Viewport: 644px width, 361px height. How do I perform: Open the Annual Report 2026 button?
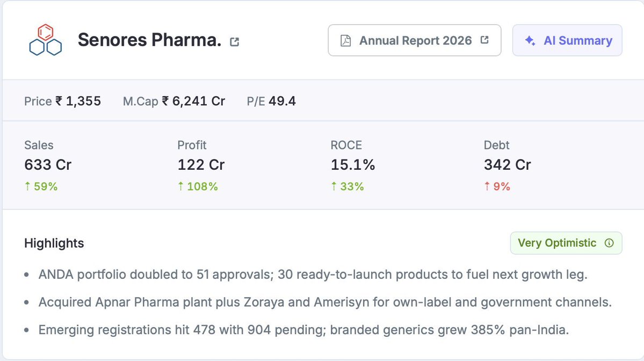point(415,40)
